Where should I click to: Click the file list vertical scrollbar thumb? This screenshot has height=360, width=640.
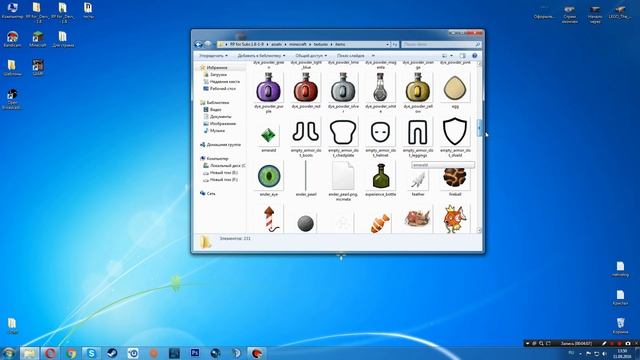480,128
